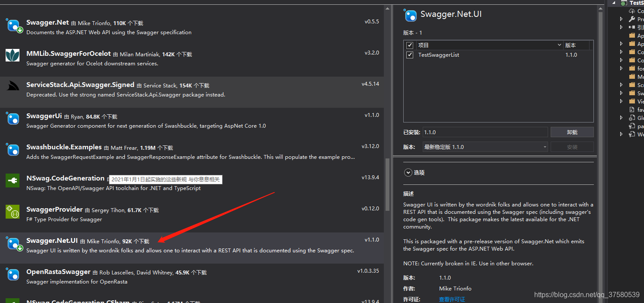Click the folder icon beside 'for' node
This screenshot has width=644, height=303.
pyautogui.click(x=632, y=68)
